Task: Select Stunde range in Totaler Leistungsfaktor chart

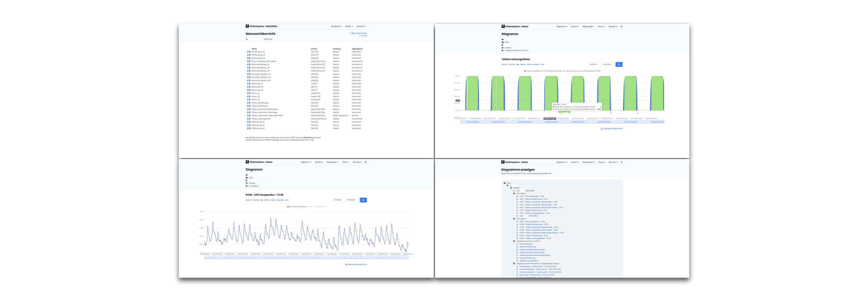Action: coord(512,64)
